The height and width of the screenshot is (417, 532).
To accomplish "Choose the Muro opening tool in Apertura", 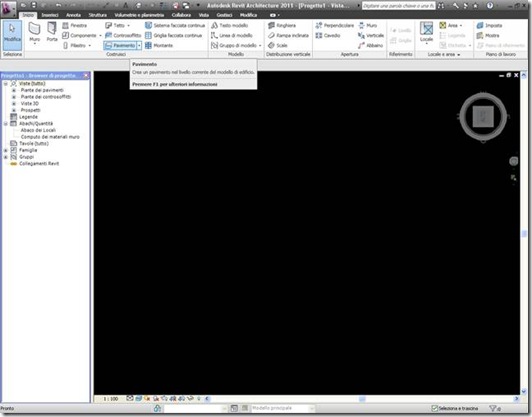I will (x=368, y=25).
